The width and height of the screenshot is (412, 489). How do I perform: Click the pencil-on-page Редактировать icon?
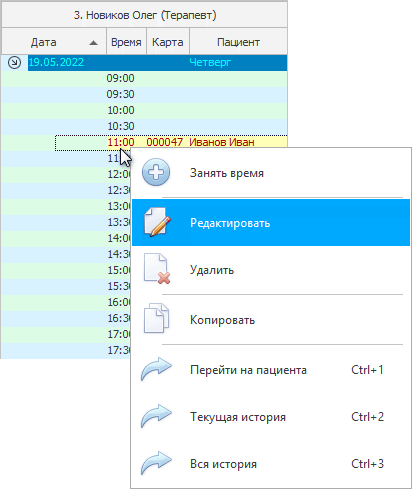(x=157, y=222)
